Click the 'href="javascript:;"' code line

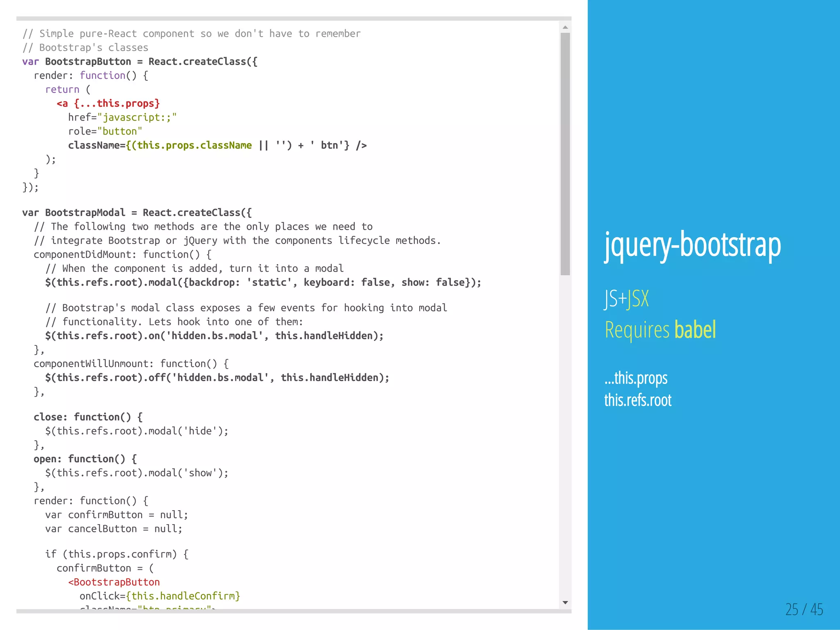tap(122, 117)
